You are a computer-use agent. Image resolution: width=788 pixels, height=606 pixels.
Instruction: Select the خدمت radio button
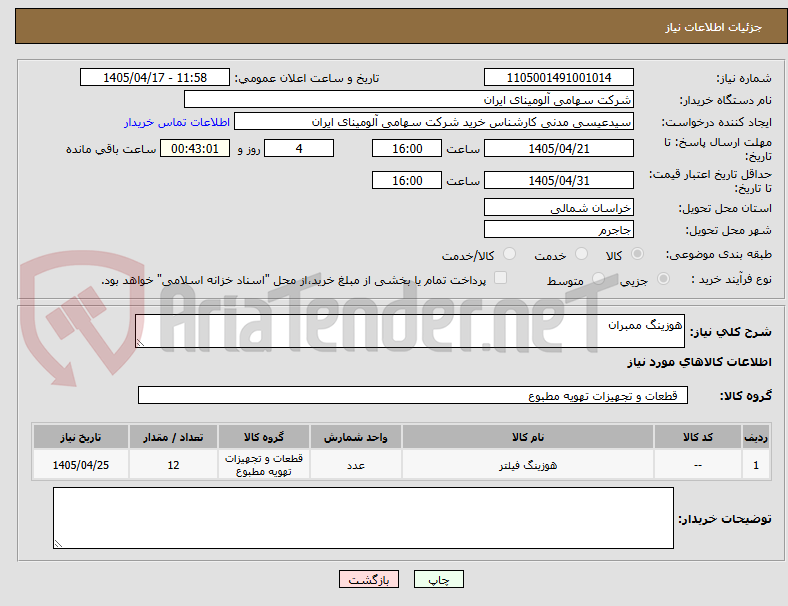click(x=581, y=254)
